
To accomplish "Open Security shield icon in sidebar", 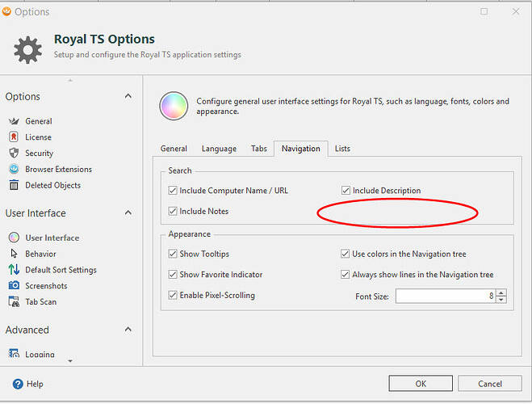I will (x=14, y=154).
